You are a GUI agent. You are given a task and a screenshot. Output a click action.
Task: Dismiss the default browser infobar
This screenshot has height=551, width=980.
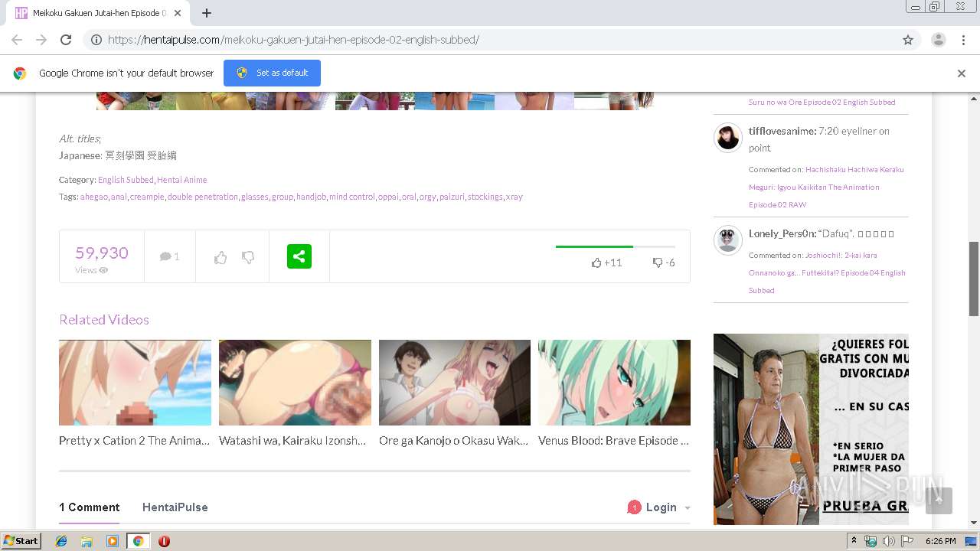[962, 73]
